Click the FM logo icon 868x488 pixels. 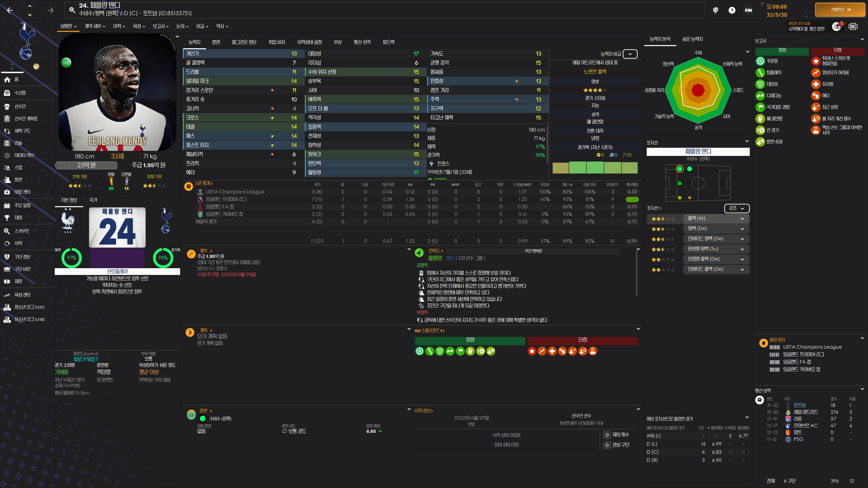pos(748,10)
